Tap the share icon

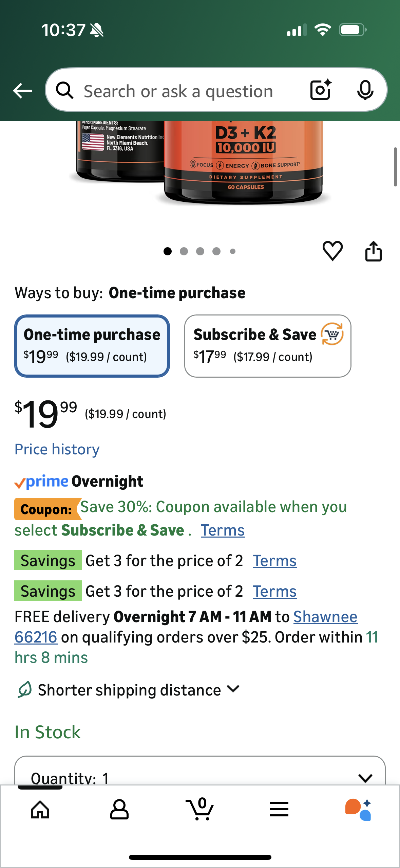(373, 251)
